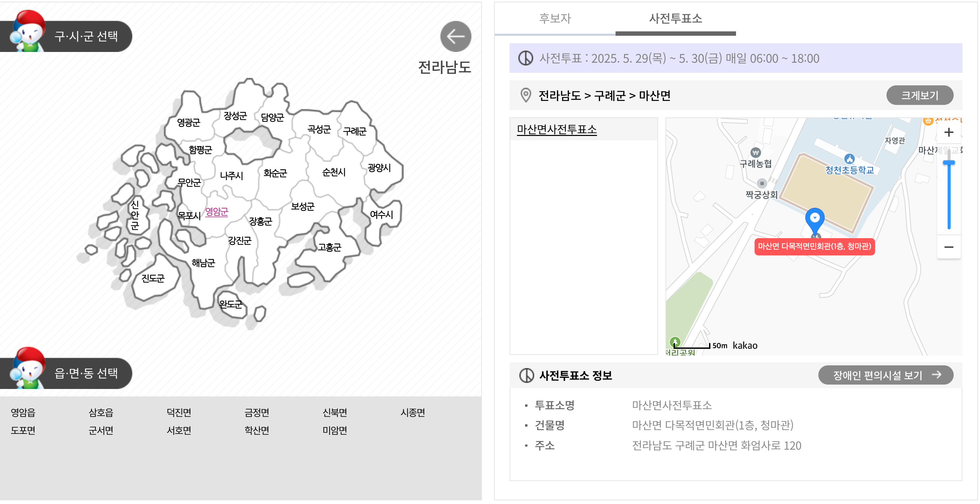The height and width of the screenshot is (504, 980).
Task: Choose 삼호읍 from the town list
Action: pyautogui.click(x=101, y=412)
